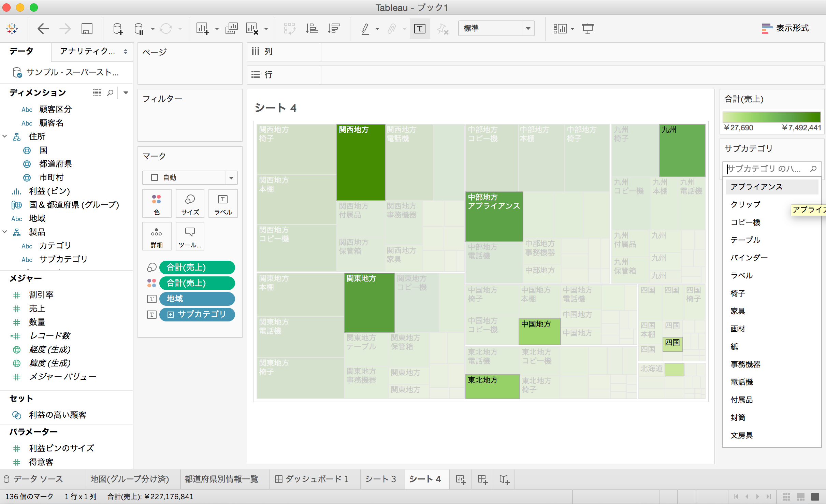Screen dimensions: 826x504
Task: Open the Color shelf on the Marks card
Action: click(x=157, y=203)
